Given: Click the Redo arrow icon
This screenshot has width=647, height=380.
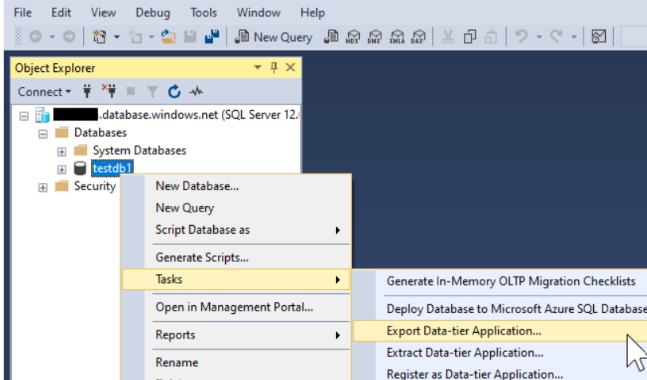Looking at the screenshot, I should tap(556, 37).
